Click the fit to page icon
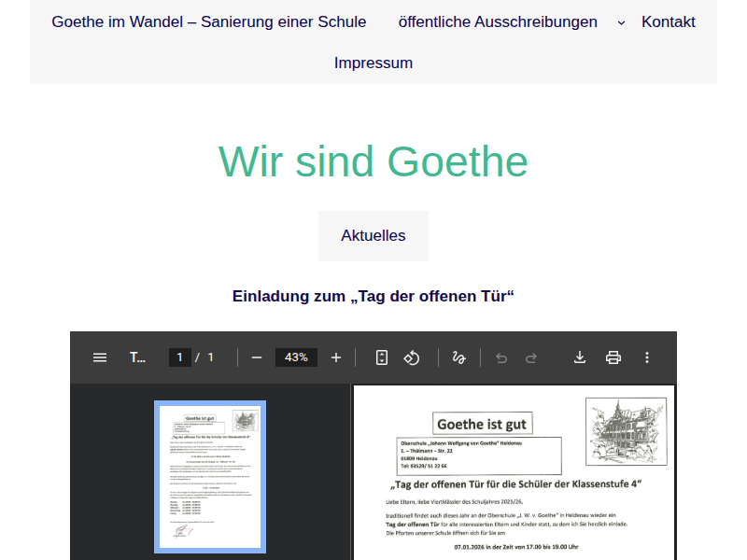Screen dimensions: 747x560 coord(382,357)
